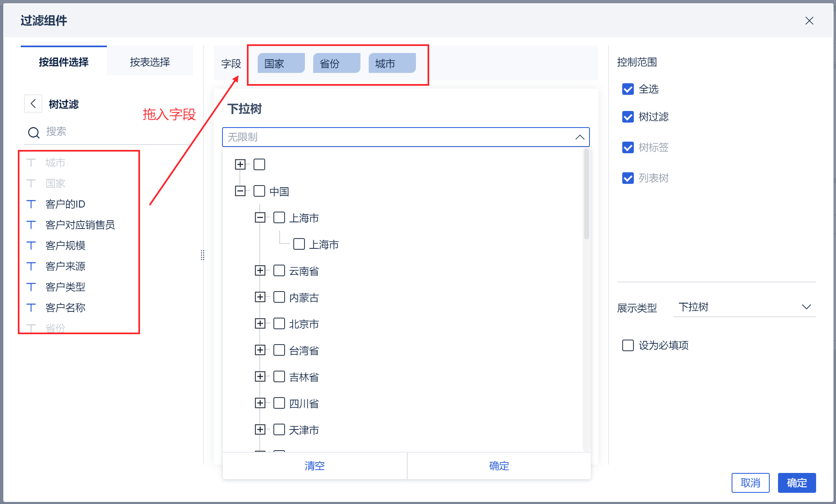Click the back arrow beside 树过滤

(x=33, y=104)
